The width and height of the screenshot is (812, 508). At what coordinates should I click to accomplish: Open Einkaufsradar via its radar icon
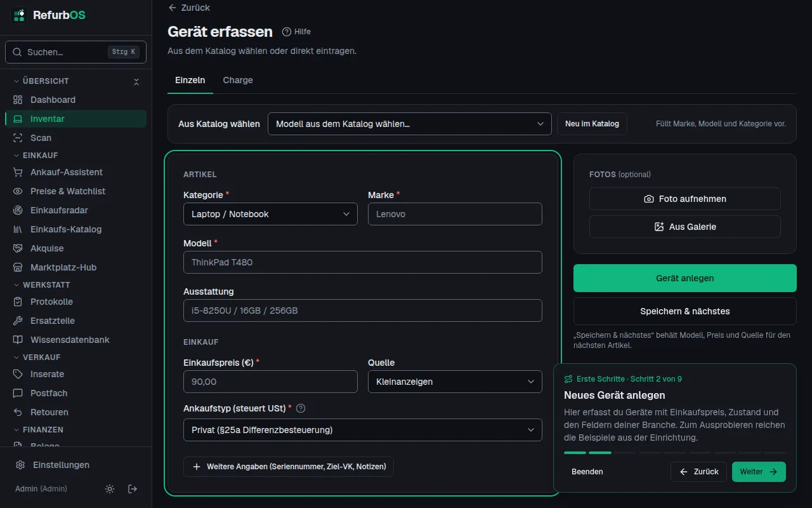click(x=18, y=210)
